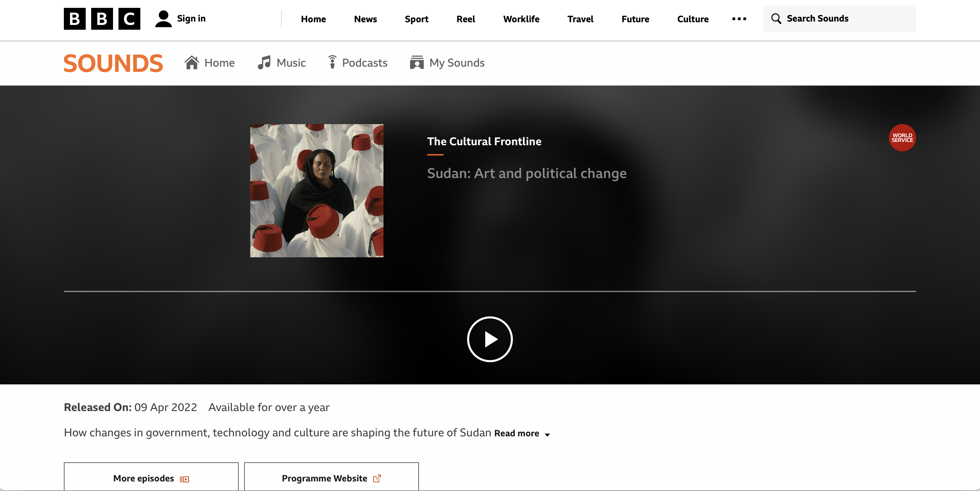Open the Culture section

(692, 19)
